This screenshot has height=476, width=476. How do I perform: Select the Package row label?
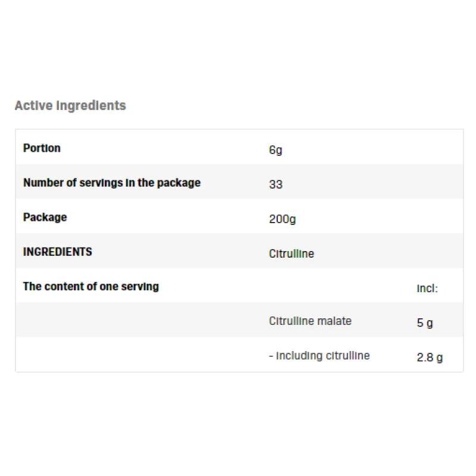point(45,217)
